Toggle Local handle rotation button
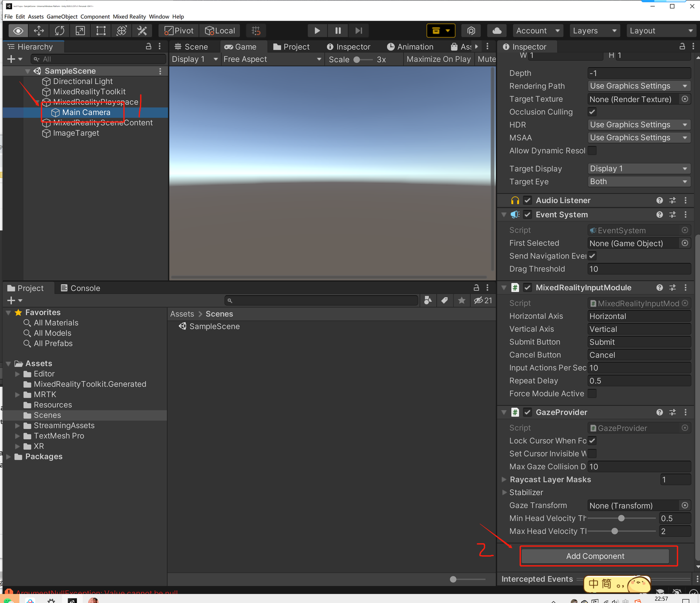 point(220,31)
